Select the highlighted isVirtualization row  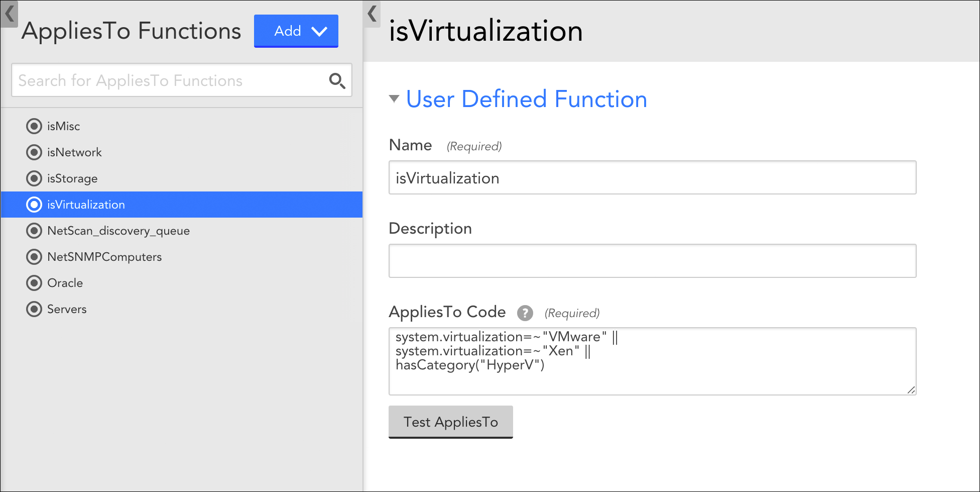[x=182, y=205]
